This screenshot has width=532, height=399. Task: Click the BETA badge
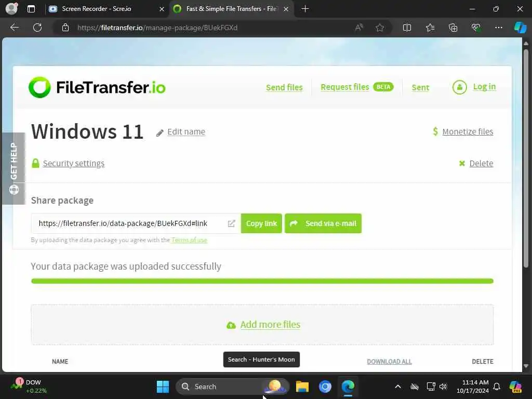383,87
